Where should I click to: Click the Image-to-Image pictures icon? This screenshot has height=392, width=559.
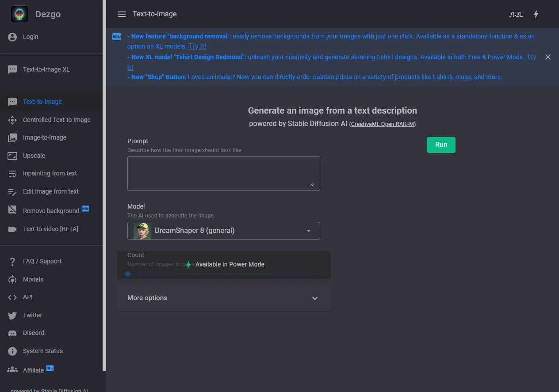pyautogui.click(x=12, y=137)
